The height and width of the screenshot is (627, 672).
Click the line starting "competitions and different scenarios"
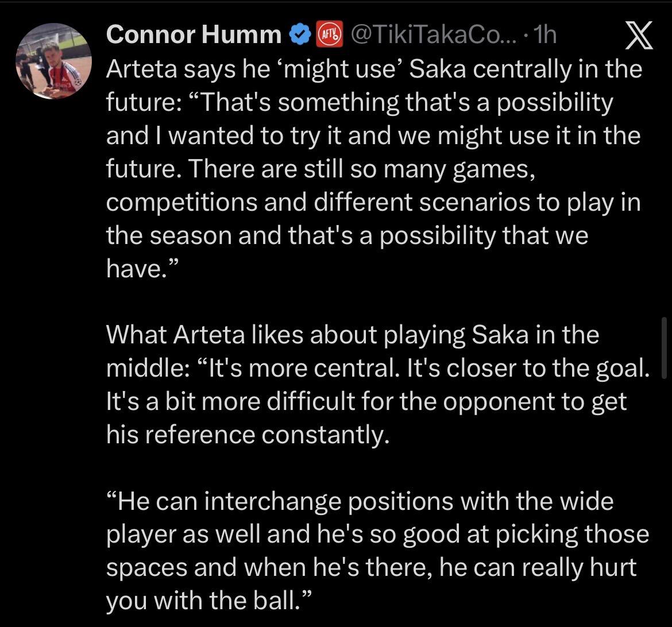pyautogui.click(x=373, y=202)
